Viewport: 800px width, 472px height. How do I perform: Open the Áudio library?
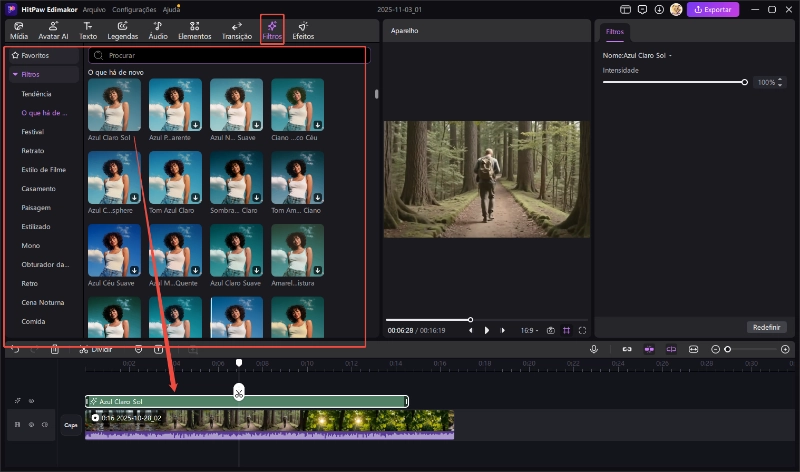(x=158, y=31)
